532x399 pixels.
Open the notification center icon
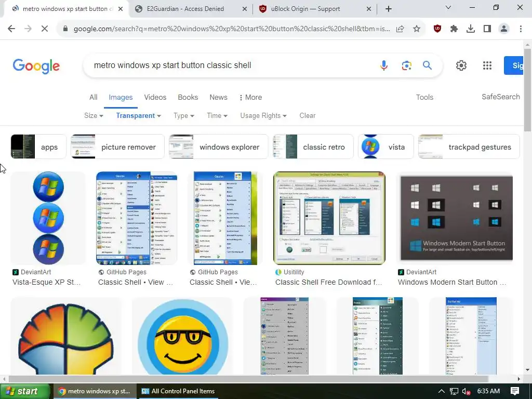click(514, 391)
